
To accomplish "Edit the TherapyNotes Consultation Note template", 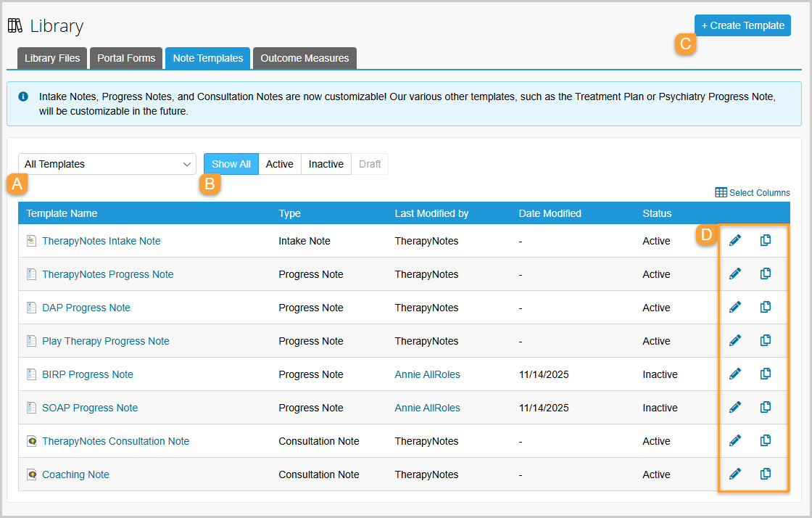I will [x=735, y=441].
